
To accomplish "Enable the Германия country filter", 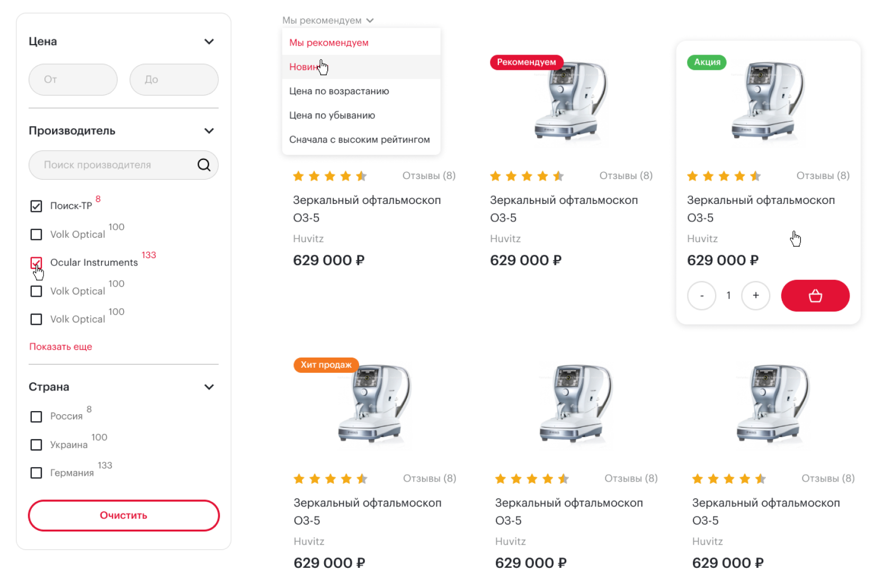I will [36, 473].
